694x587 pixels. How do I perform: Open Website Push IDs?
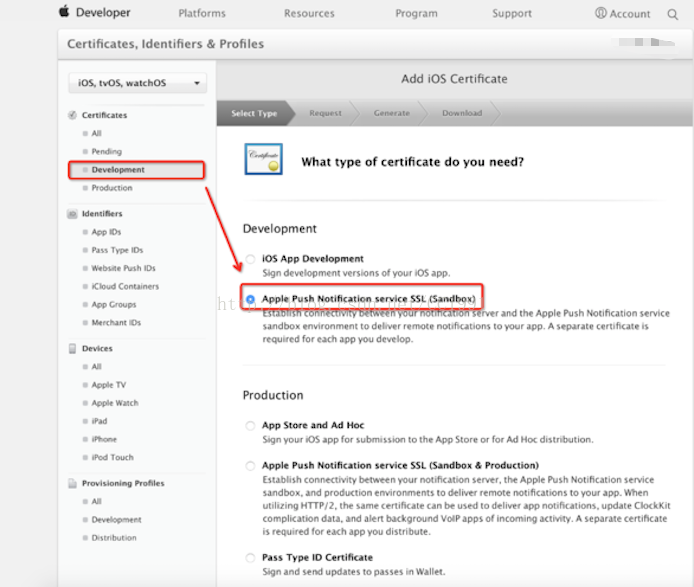123,268
